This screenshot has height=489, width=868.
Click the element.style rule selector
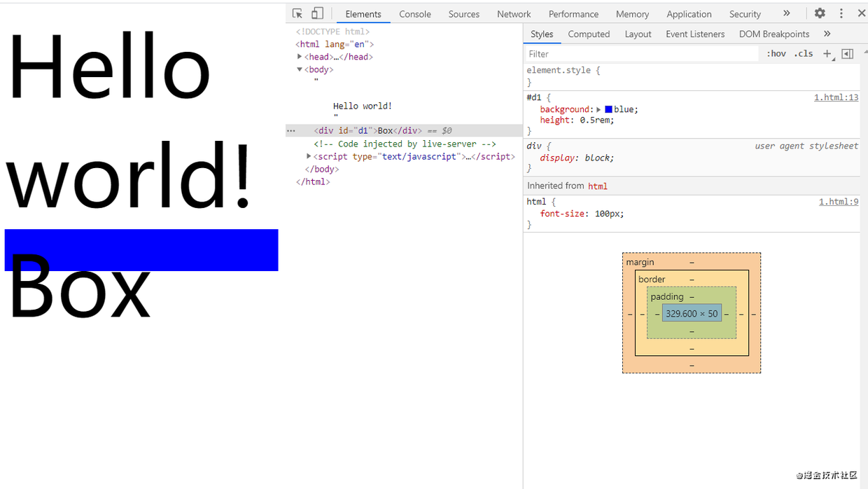(x=559, y=70)
